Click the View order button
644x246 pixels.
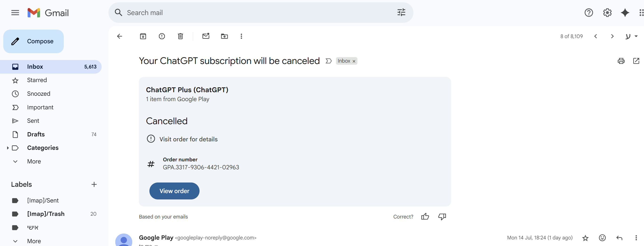[x=174, y=191]
